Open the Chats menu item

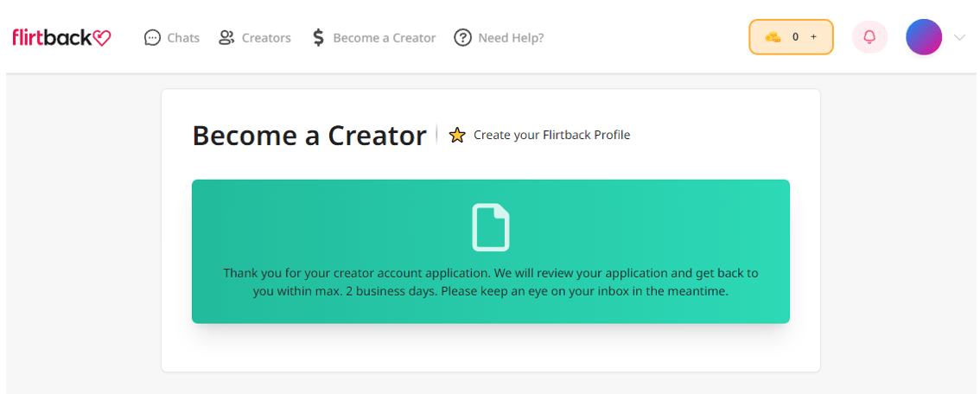tap(183, 38)
